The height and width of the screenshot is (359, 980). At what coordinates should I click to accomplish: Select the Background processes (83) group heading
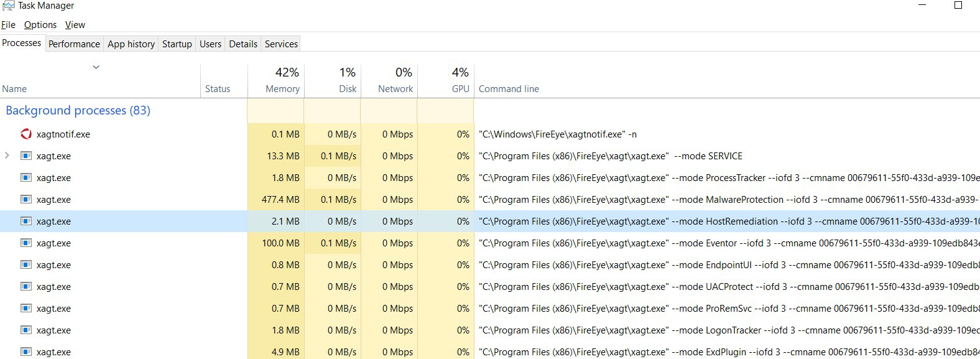[x=78, y=110]
